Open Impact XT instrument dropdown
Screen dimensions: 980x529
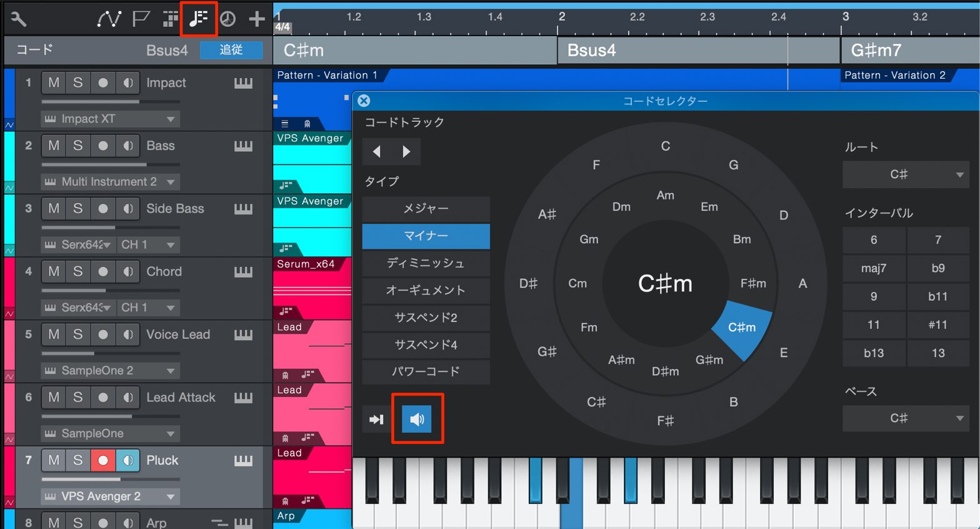111,119
